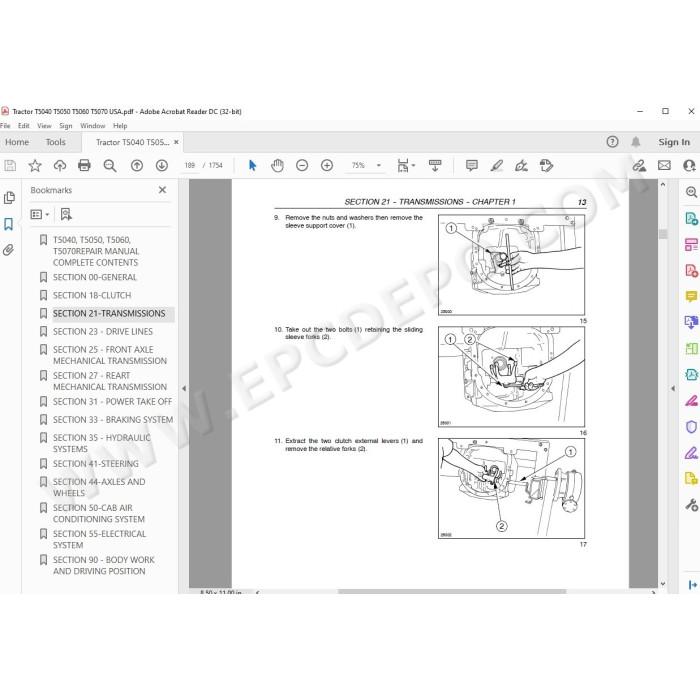Open the Window menu

92,126
